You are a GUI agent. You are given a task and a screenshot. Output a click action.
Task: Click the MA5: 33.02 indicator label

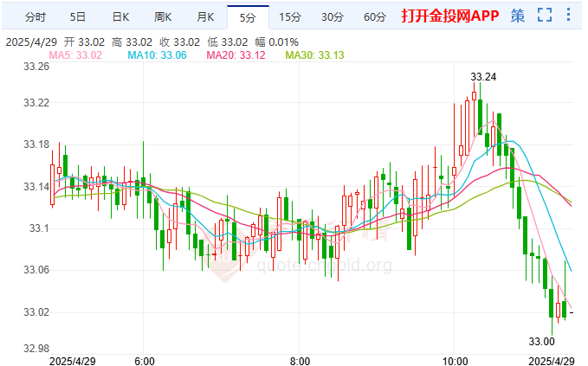pos(75,55)
